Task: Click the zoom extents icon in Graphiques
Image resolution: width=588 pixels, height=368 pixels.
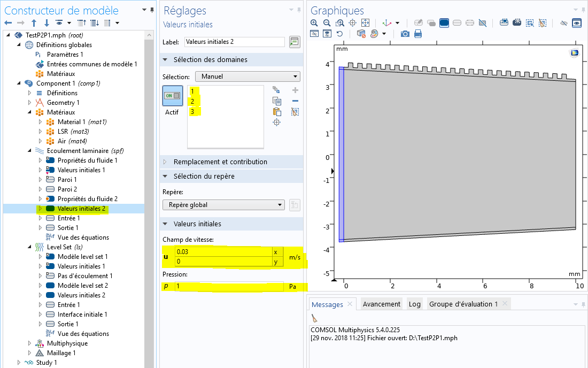Action: click(366, 23)
